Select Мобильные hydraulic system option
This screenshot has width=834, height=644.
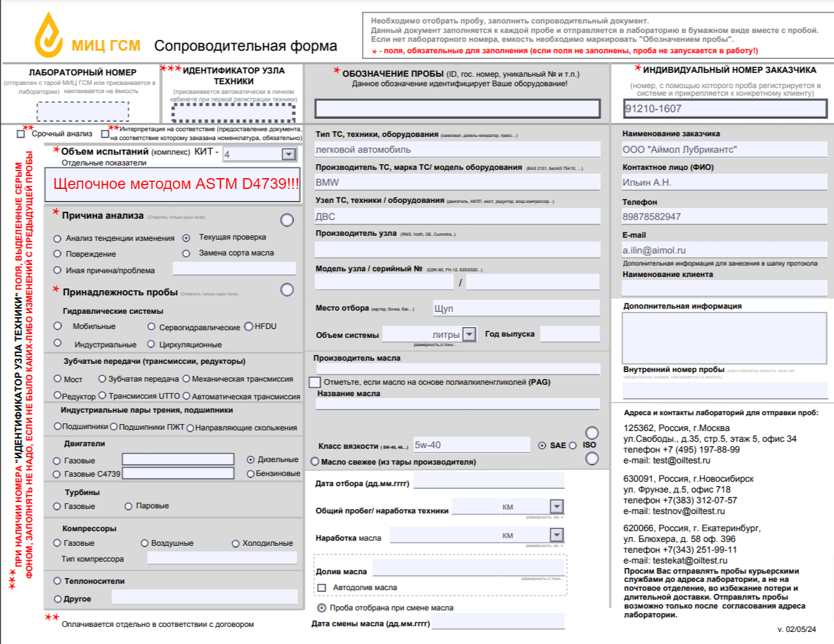click(58, 326)
